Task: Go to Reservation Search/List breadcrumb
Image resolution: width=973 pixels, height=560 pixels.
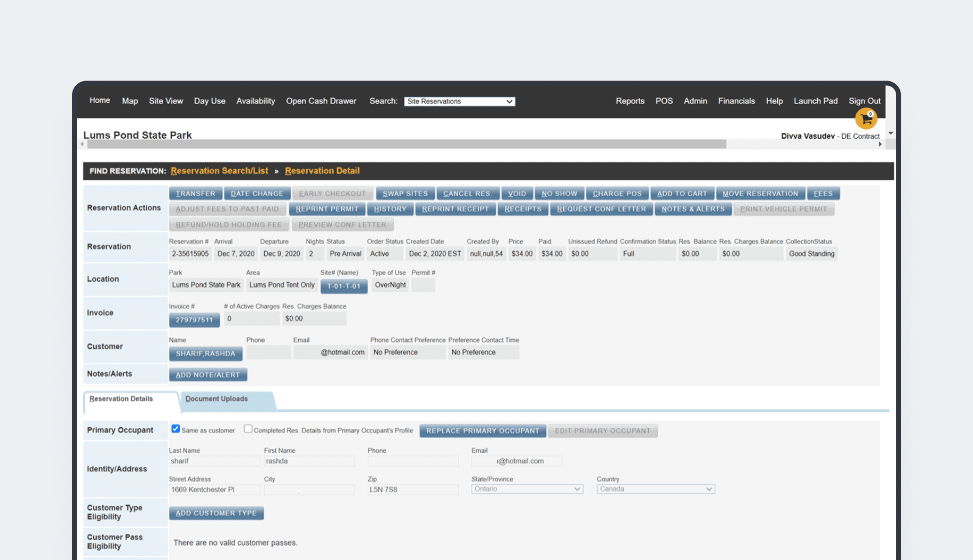Action: 219,171
